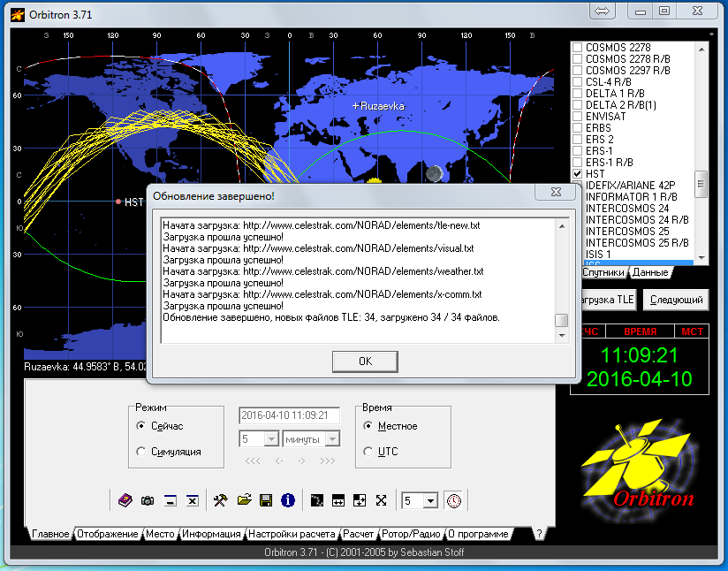728x571 pixels.
Task: Select INTERCOSMOS 24 in satellite list
Action: point(627,208)
